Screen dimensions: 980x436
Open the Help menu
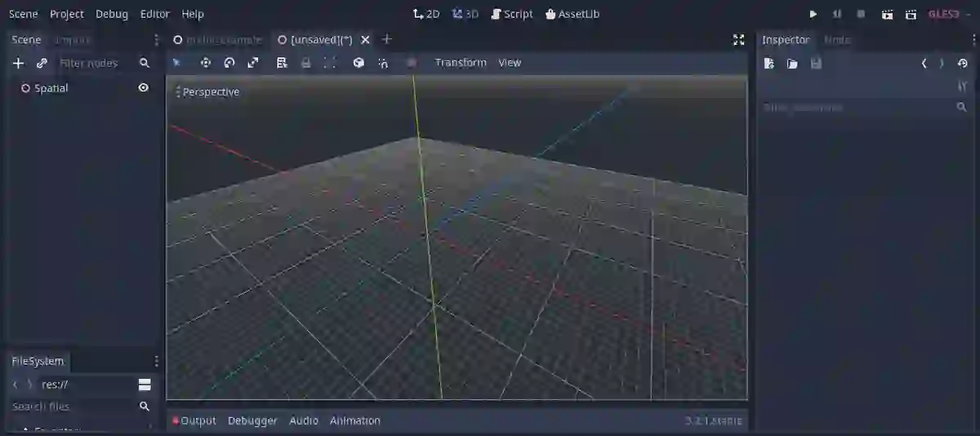[x=193, y=14]
